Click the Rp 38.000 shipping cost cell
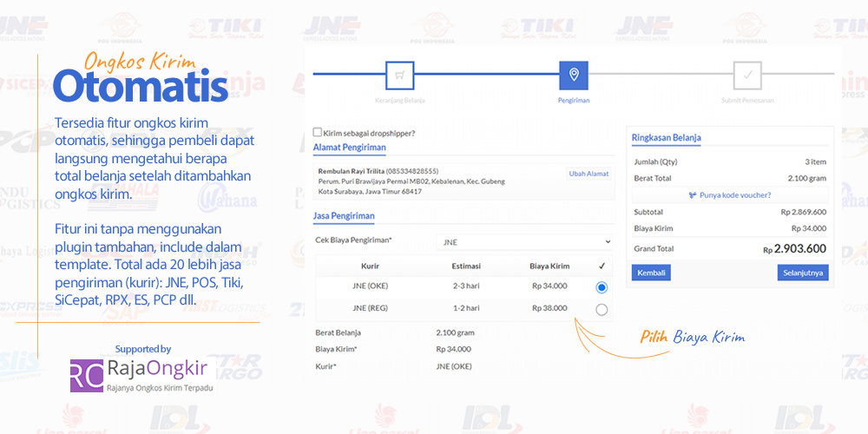 coord(549,308)
